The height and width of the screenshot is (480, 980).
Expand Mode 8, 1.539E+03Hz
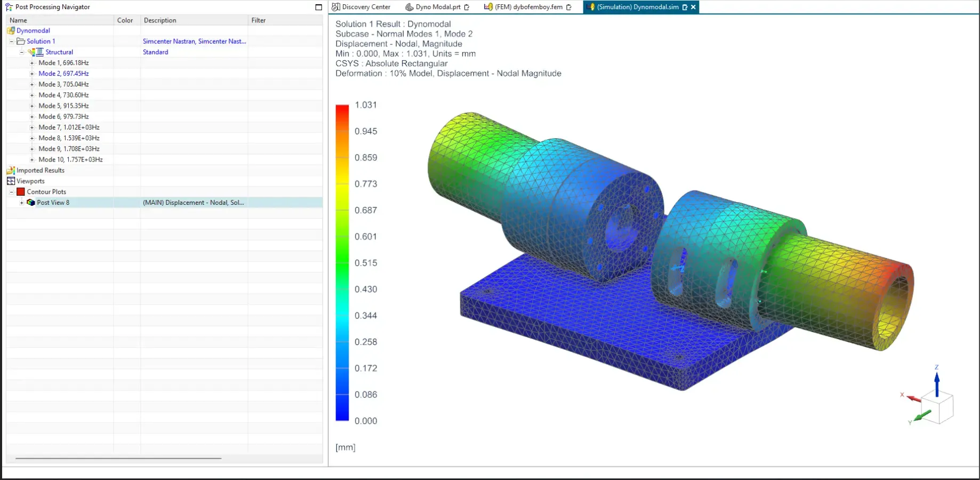[32, 138]
